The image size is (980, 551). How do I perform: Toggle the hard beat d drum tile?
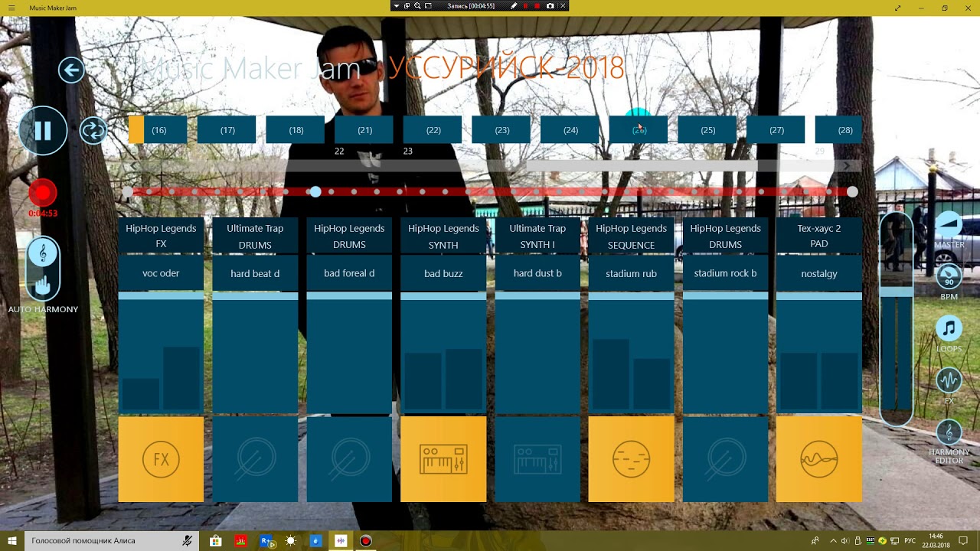click(x=255, y=459)
